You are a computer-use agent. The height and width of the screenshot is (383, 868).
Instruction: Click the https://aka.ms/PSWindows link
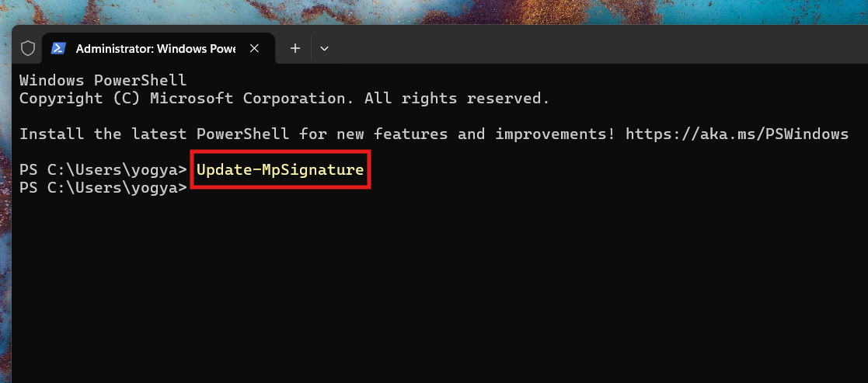737,134
